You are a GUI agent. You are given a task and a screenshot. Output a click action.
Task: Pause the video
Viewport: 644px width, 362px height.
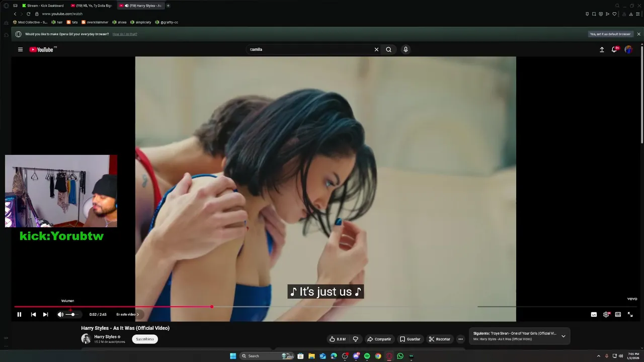coord(19,314)
